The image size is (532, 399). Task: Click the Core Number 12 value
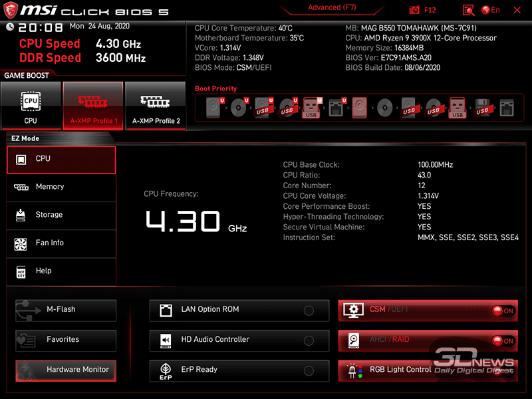tap(422, 186)
